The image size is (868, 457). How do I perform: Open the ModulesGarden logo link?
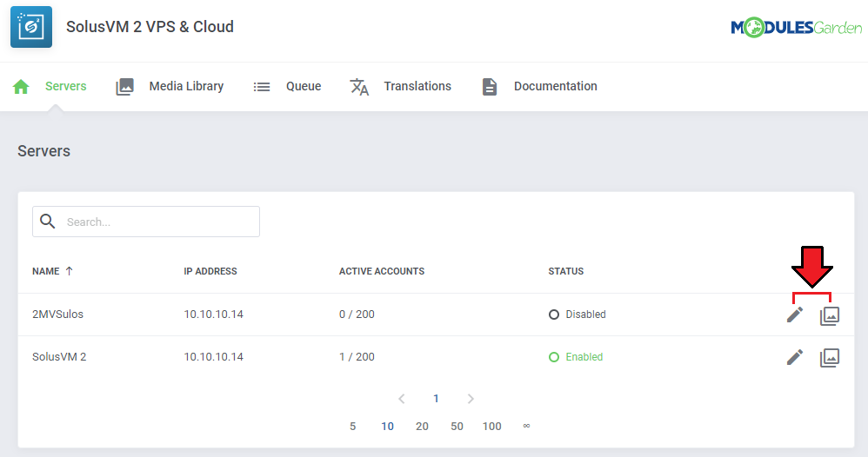[x=796, y=27]
